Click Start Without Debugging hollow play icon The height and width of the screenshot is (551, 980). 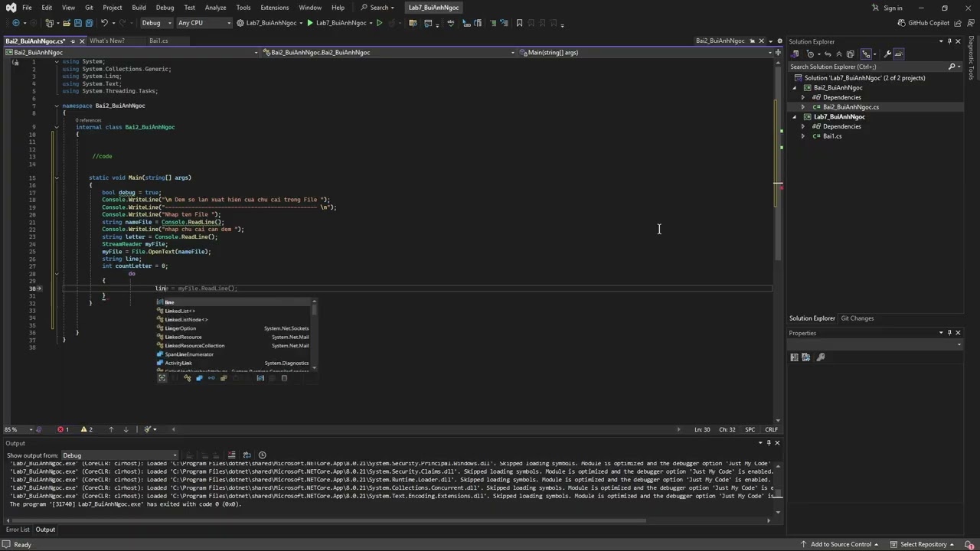(379, 23)
